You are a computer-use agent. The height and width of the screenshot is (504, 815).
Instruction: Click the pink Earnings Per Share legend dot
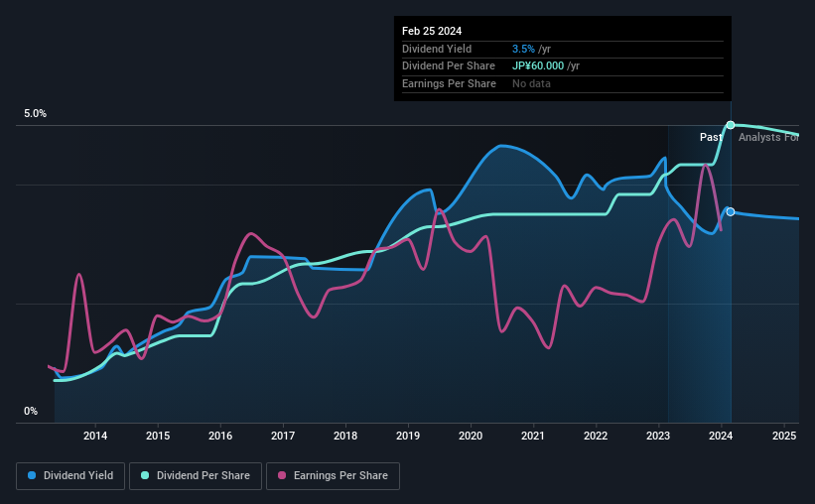pos(282,475)
